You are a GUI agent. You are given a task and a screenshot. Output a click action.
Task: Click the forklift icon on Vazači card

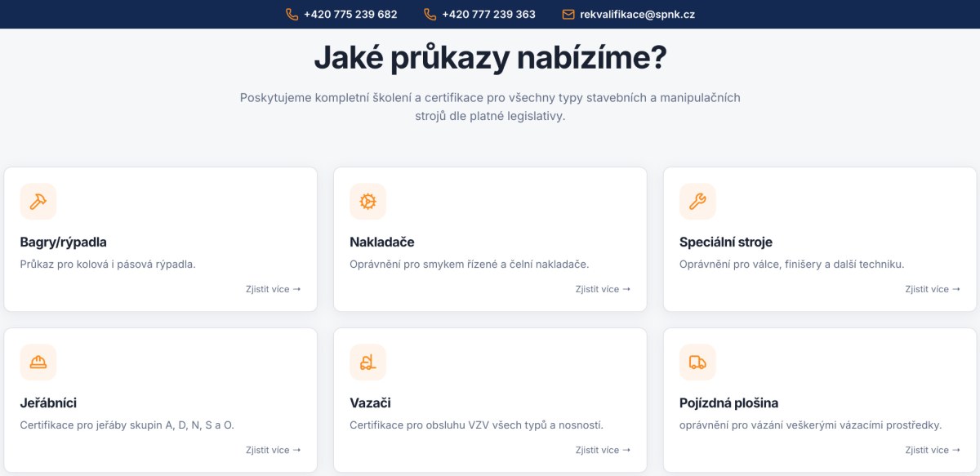367,363
